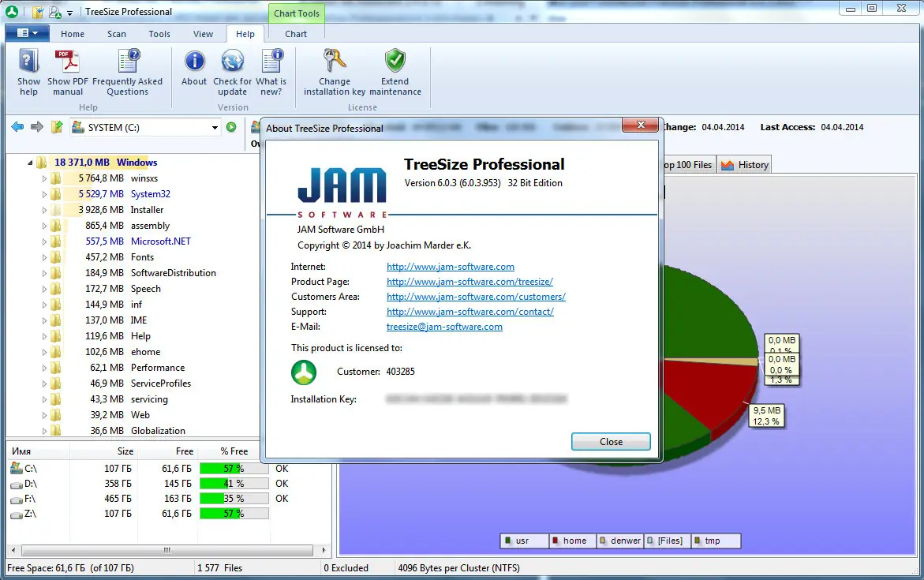Click the treesize@jam-software.com email link
Screen dimensions: 924x580
pos(444,327)
